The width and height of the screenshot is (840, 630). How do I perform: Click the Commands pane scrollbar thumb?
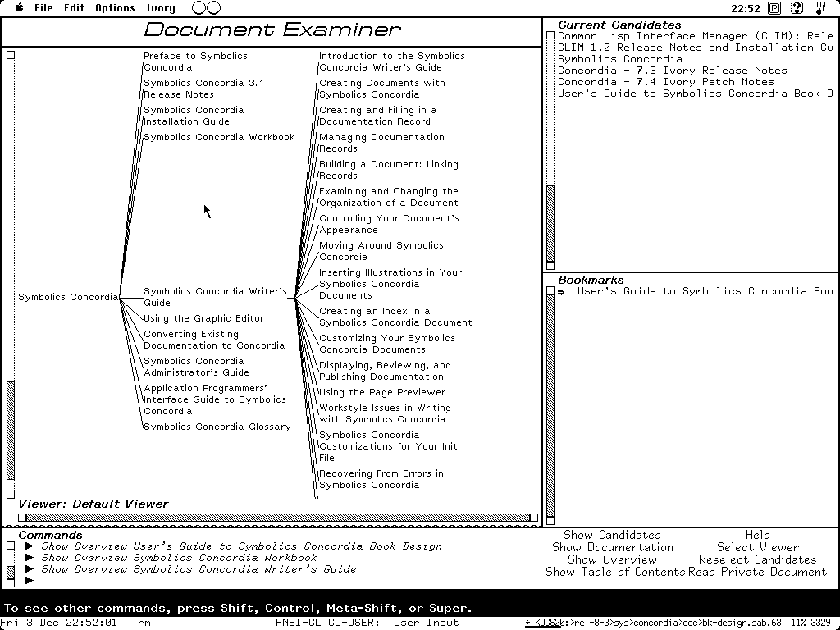point(10,573)
